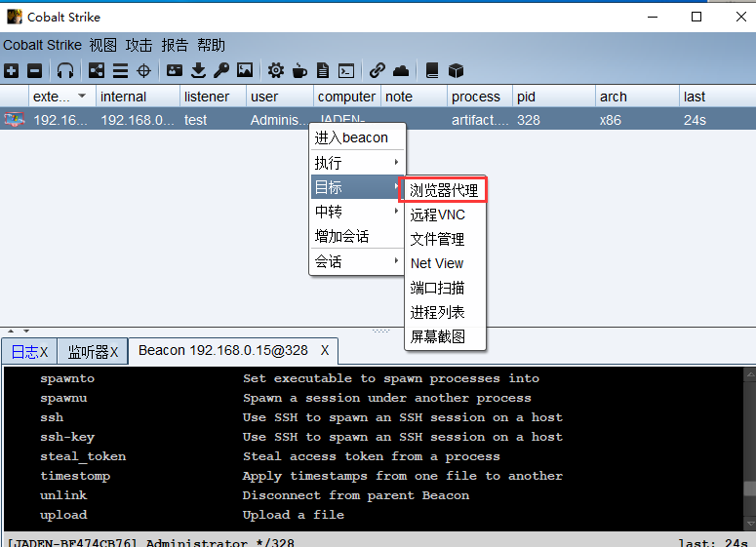This screenshot has width=756, height=547.
Task: Click the plus new connection icon
Action: 11,70
